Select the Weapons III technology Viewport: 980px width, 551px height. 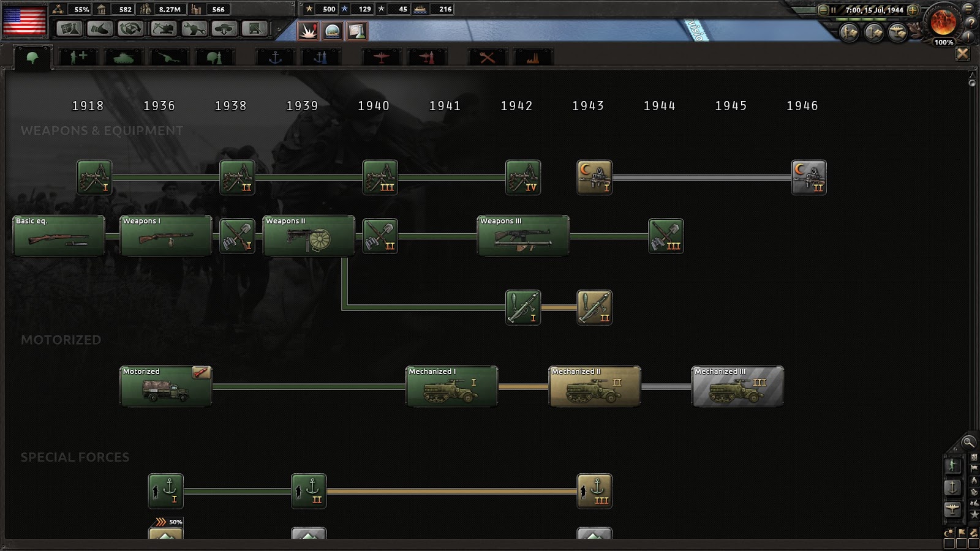tap(523, 236)
